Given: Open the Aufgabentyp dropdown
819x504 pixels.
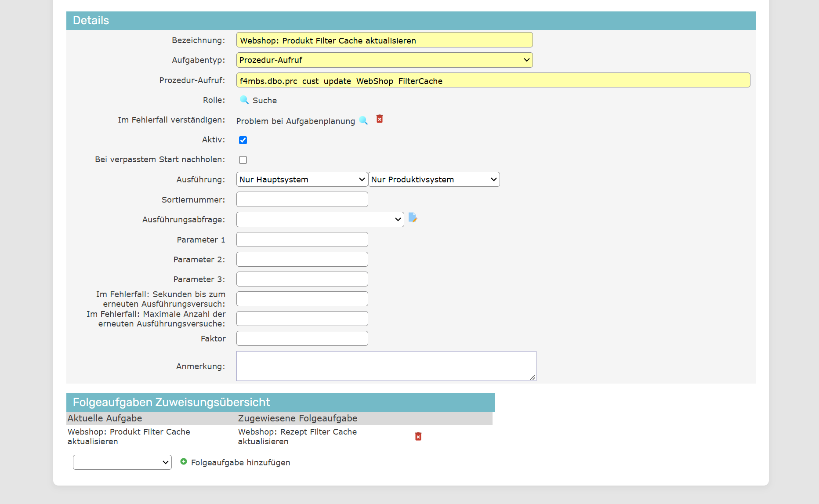Looking at the screenshot, I should (x=384, y=60).
